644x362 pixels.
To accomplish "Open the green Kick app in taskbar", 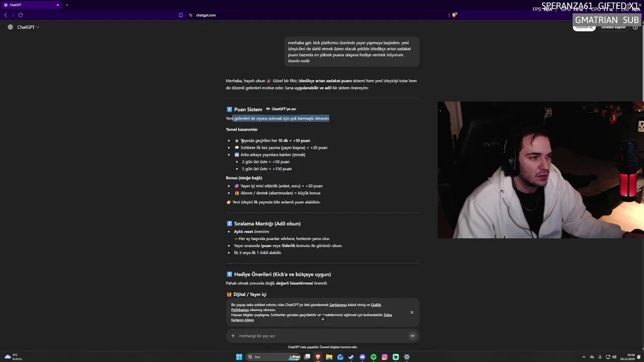I will click(x=395, y=357).
